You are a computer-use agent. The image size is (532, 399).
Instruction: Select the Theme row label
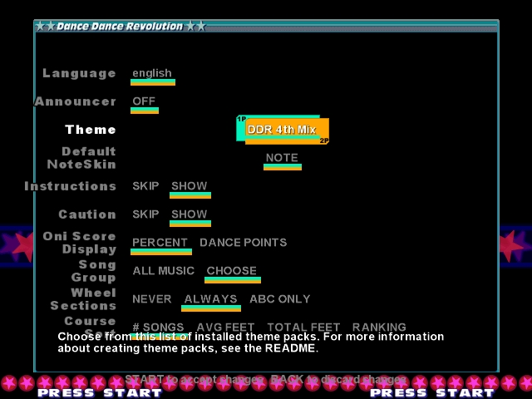[x=91, y=130]
